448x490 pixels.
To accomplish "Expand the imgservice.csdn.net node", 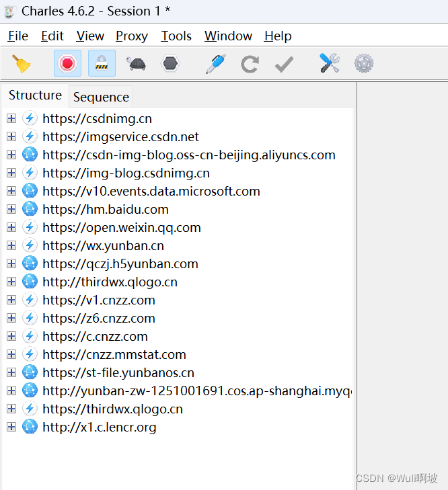I will pyautogui.click(x=11, y=136).
